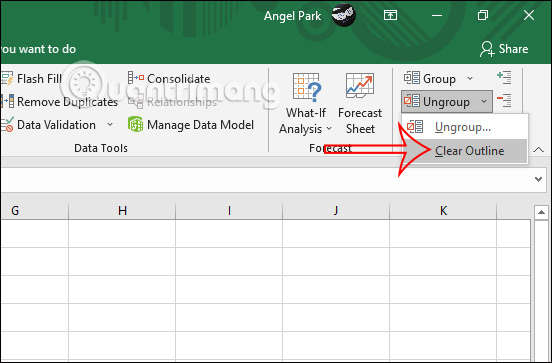The image size is (552, 363).
Task: Collapse the Ungroup dropdown arrow
Action: (484, 101)
